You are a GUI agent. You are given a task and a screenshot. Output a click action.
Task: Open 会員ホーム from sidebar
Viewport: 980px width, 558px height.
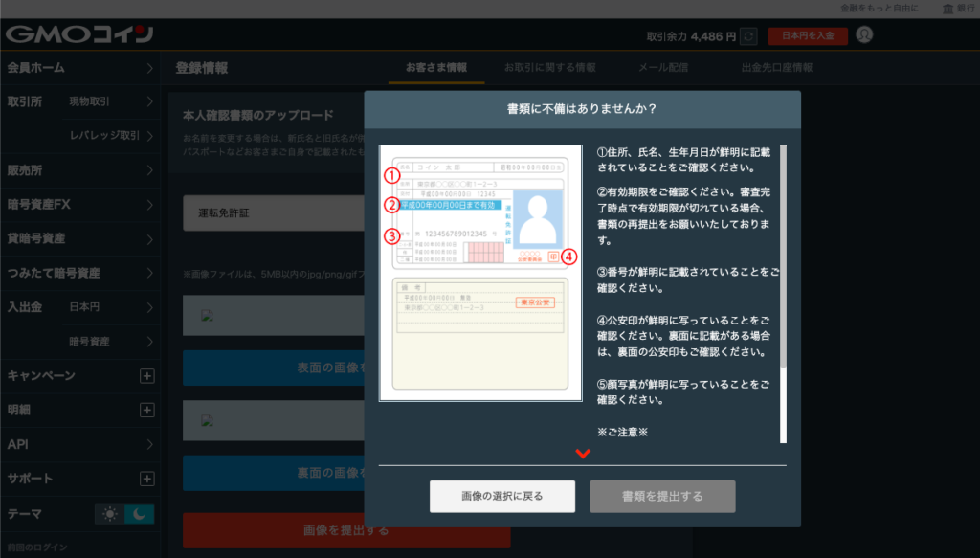click(80, 68)
